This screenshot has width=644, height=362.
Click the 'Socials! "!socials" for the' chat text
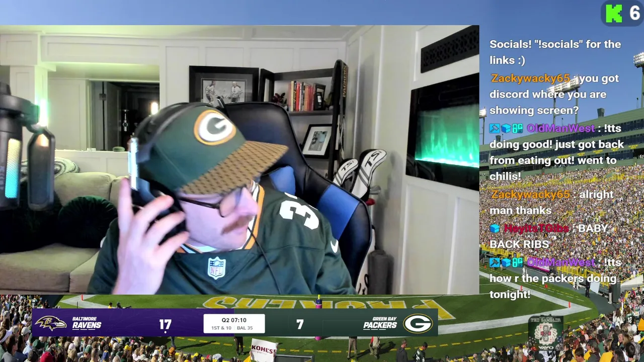click(555, 44)
